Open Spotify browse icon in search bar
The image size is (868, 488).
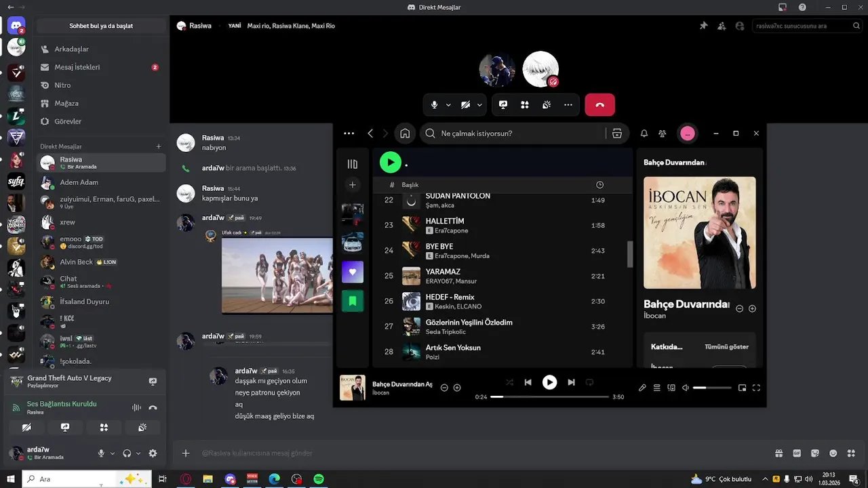[617, 134]
